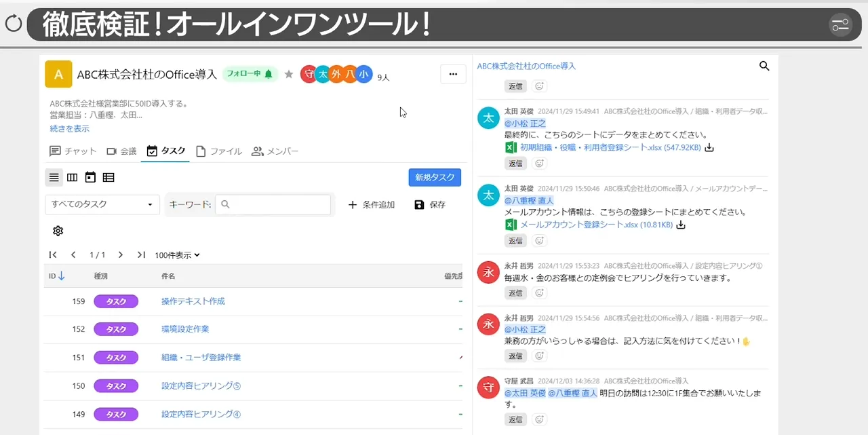Toggle the star favorite for the project
868x435 pixels.
tap(288, 74)
